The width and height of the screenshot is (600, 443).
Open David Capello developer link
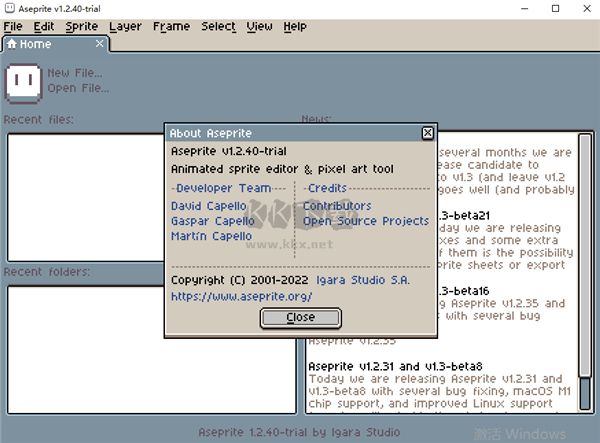[209, 206]
